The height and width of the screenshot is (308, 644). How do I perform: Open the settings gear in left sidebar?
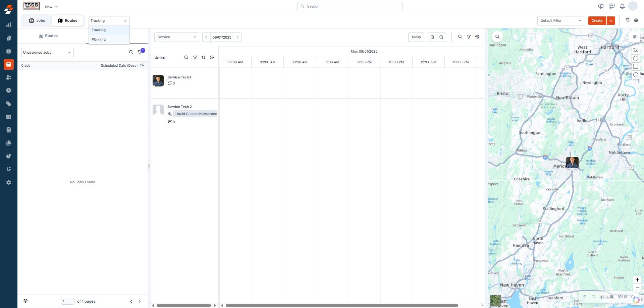(x=9, y=183)
